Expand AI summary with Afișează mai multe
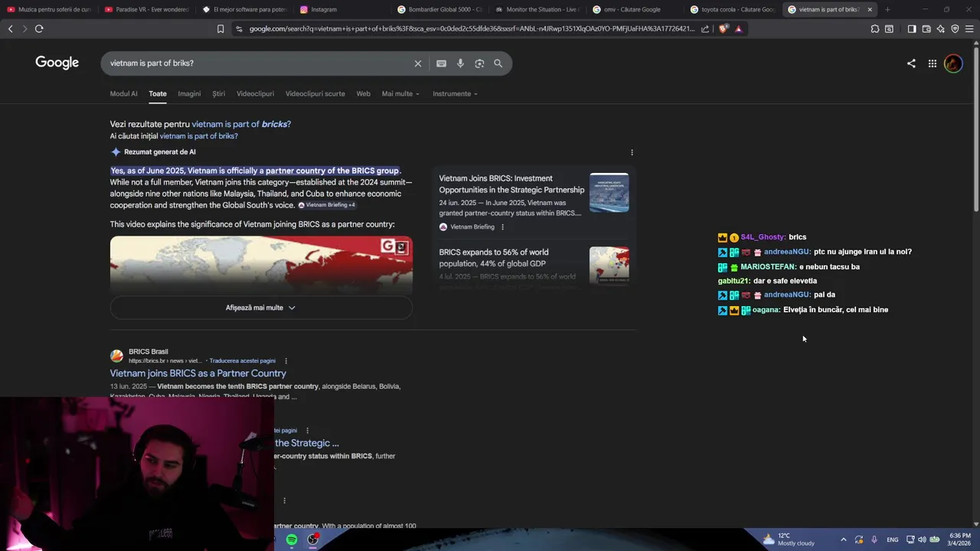Image resolution: width=980 pixels, height=551 pixels. click(261, 308)
